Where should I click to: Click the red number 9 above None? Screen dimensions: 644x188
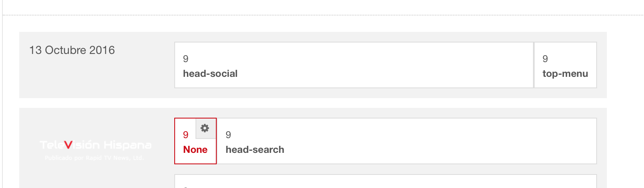[186, 135]
